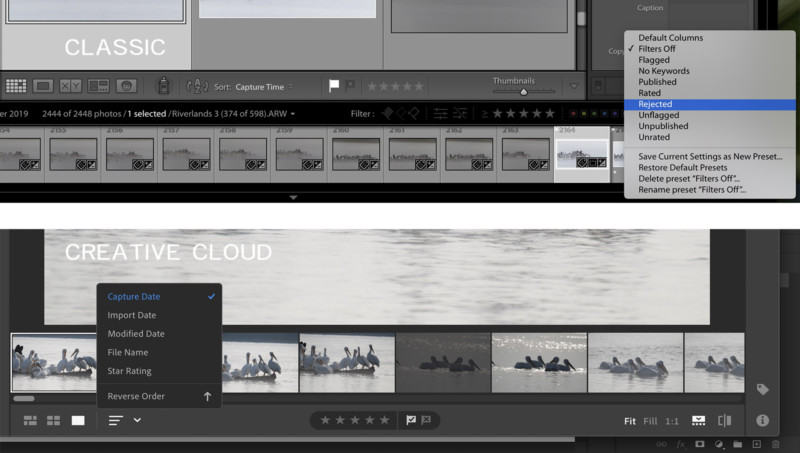The height and width of the screenshot is (453, 800).
Task: Switch to Detail view in Creative Cloud
Action: click(78, 420)
